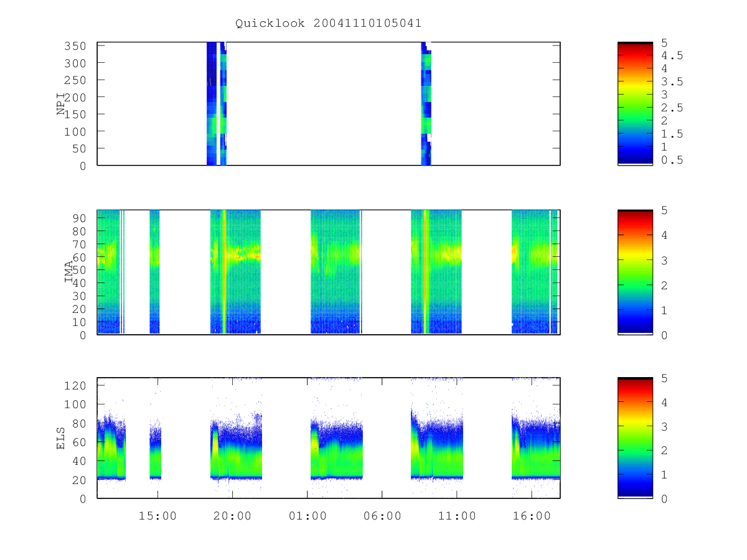This screenshot has height=560, width=747.
Task: Select the NPI y-axis label
Action: (x=61, y=103)
